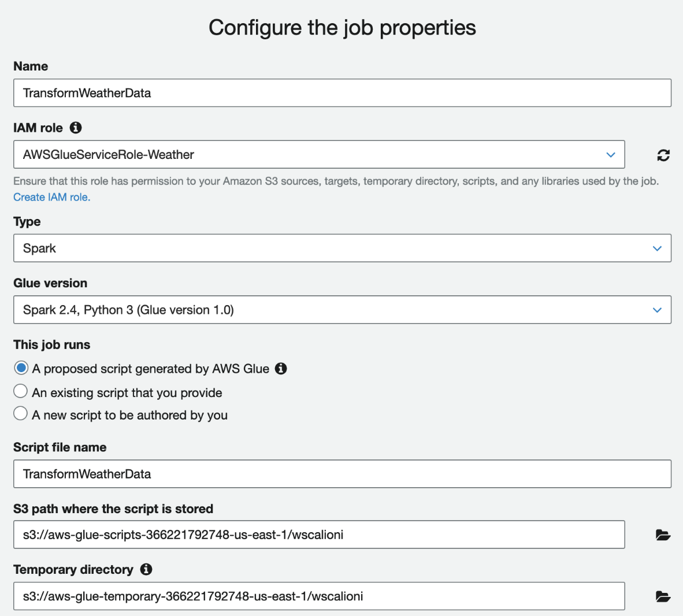The image size is (683, 616).
Task: Follow the 'Create IAM role.' link
Action: click(x=52, y=197)
